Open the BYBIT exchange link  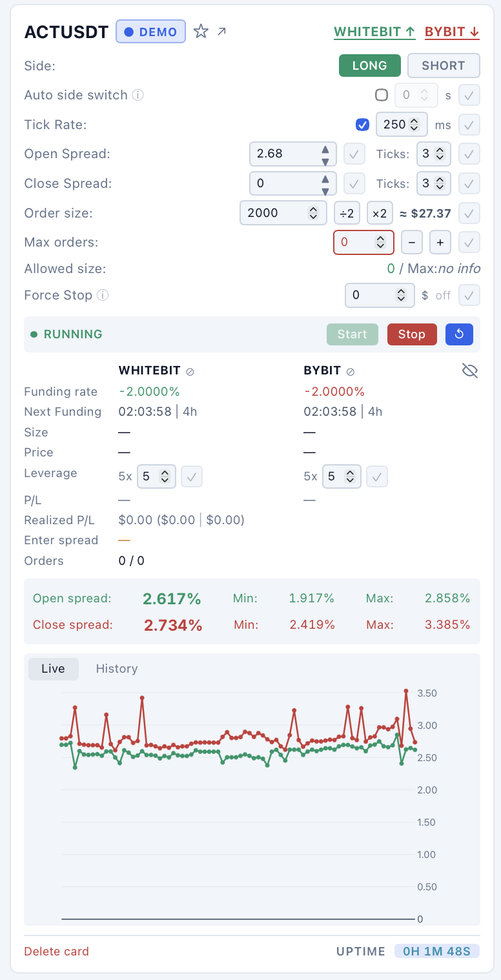tap(452, 32)
